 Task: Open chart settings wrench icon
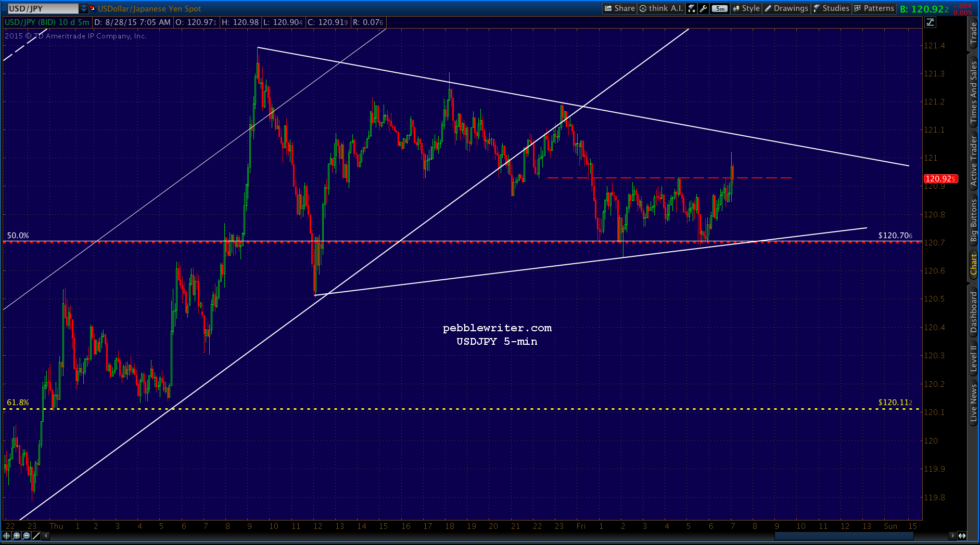(x=704, y=8)
